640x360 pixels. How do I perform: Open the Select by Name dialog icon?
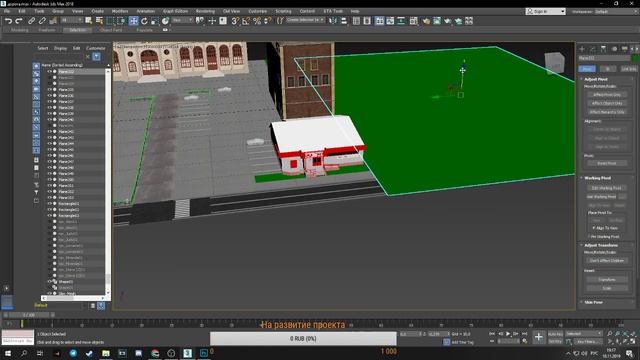(99, 21)
